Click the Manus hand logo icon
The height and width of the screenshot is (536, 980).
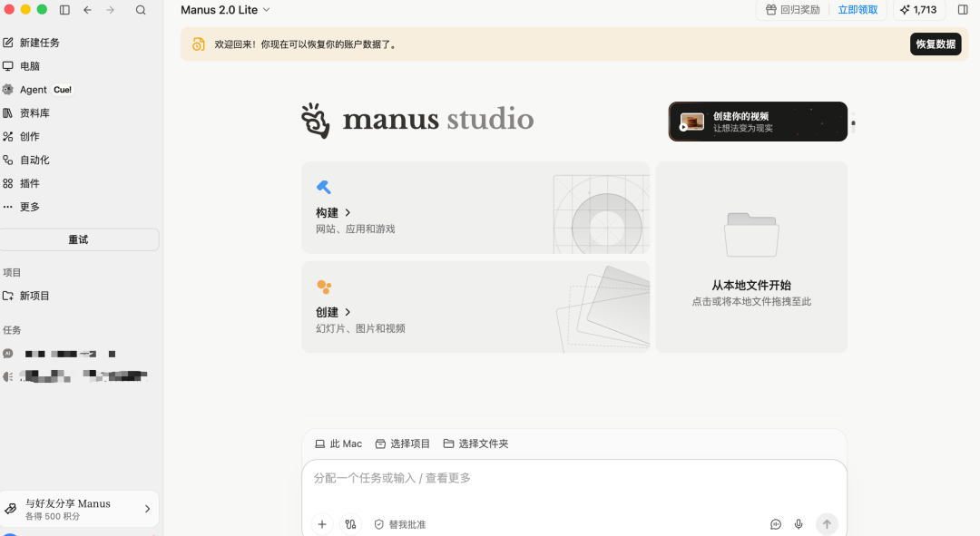pyautogui.click(x=315, y=120)
